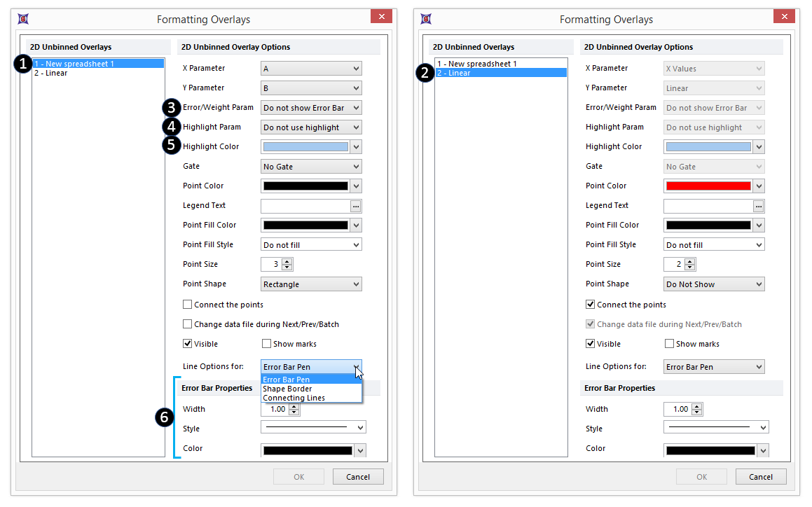Choose 'Connecting Lines' from open Line Options list

pyautogui.click(x=294, y=398)
